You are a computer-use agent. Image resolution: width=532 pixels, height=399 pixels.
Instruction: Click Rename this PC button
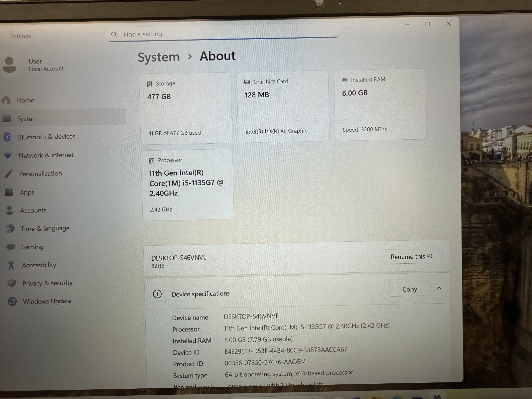pos(413,257)
